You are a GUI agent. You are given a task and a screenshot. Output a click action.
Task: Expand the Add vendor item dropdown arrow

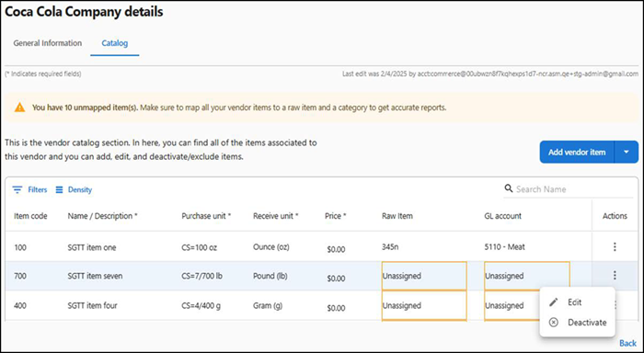626,152
